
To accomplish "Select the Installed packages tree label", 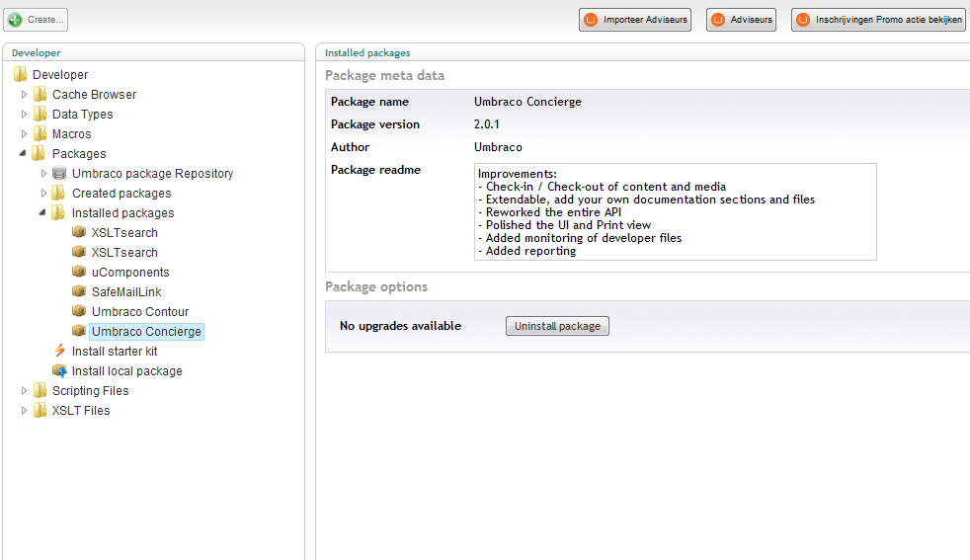I will (x=122, y=213).
